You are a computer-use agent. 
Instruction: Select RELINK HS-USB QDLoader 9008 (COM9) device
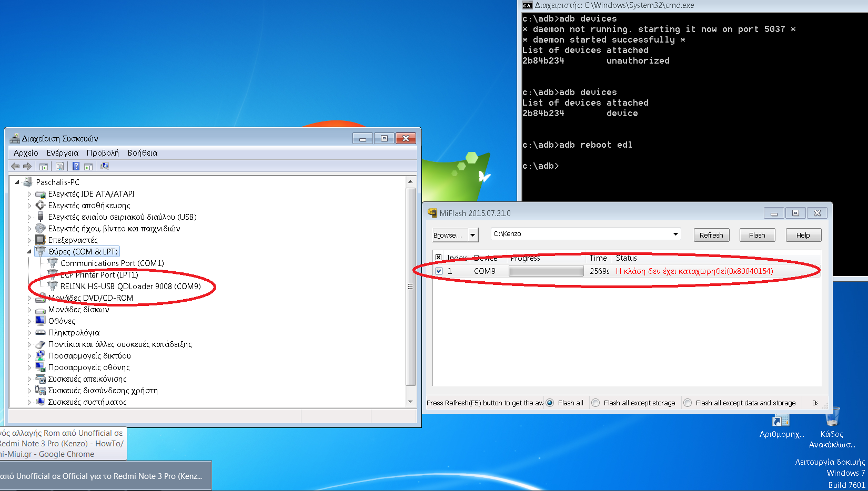[x=130, y=287]
